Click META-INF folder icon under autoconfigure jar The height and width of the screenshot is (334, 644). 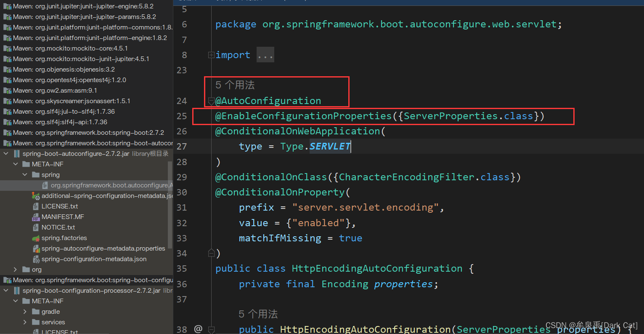(26, 164)
